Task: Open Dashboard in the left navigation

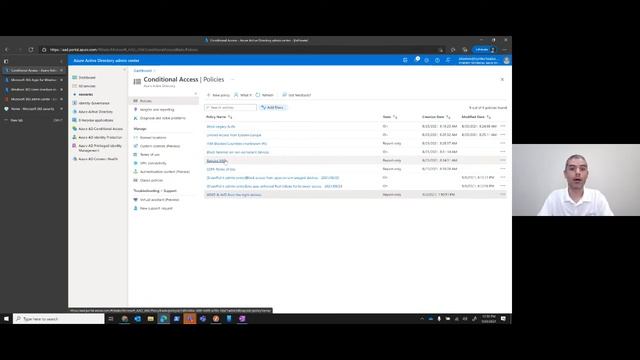Action: tap(87, 78)
